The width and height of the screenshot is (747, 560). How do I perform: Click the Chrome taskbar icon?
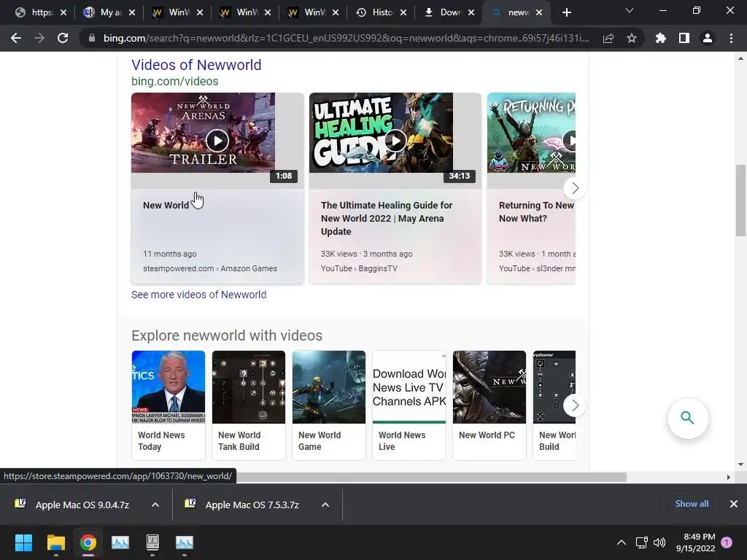(x=88, y=542)
